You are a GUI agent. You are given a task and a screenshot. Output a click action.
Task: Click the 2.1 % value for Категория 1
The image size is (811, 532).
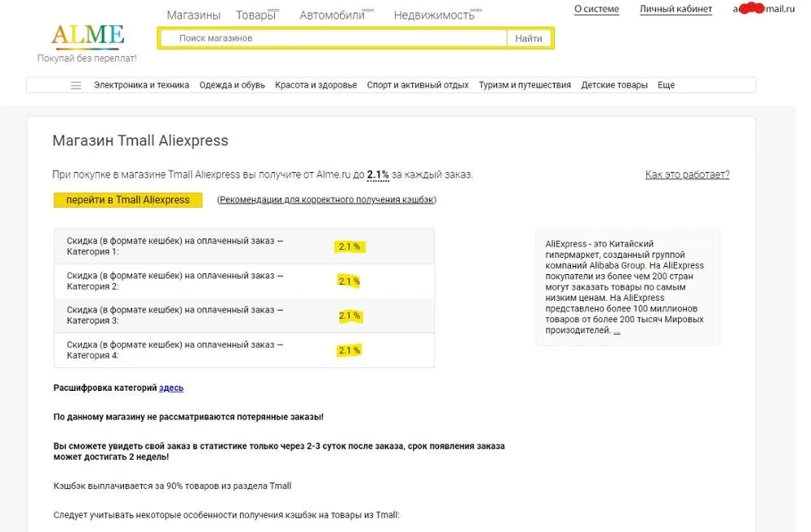coord(349,247)
